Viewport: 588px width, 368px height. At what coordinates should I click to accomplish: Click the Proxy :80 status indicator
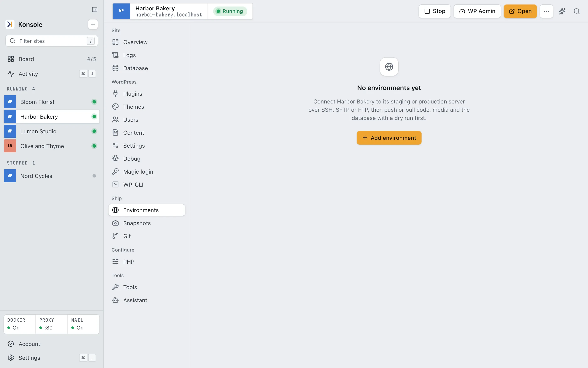[x=51, y=324]
